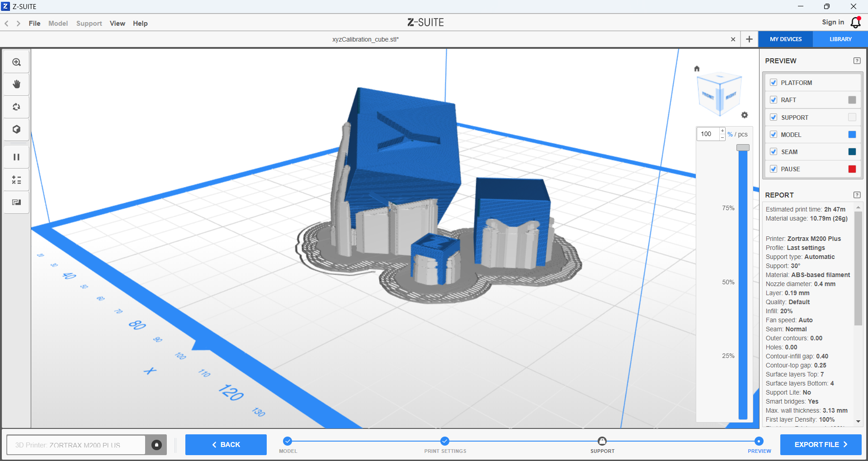This screenshot has width=868, height=461.
Task: Click the bottom left toolbar panel icon
Action: click(17, 202)
